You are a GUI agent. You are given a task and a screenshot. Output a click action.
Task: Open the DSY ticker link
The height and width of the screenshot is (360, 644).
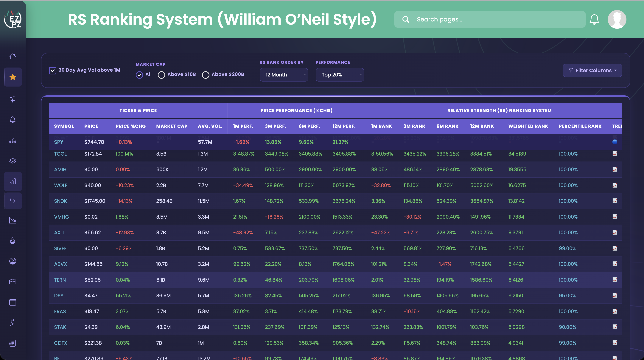tap(59, 295)
